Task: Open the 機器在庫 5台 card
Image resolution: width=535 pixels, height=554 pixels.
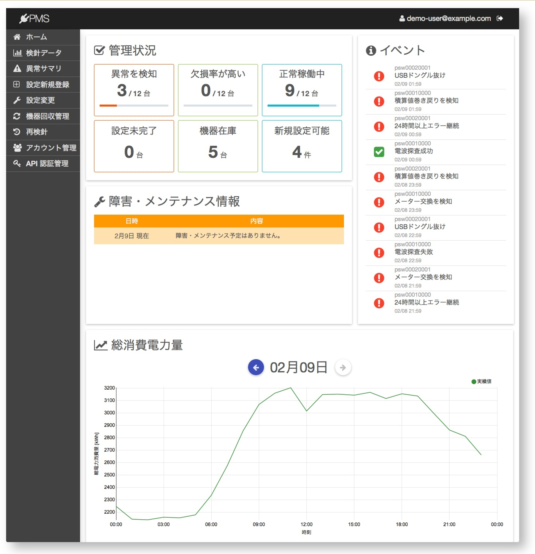Action: [218, 146]
